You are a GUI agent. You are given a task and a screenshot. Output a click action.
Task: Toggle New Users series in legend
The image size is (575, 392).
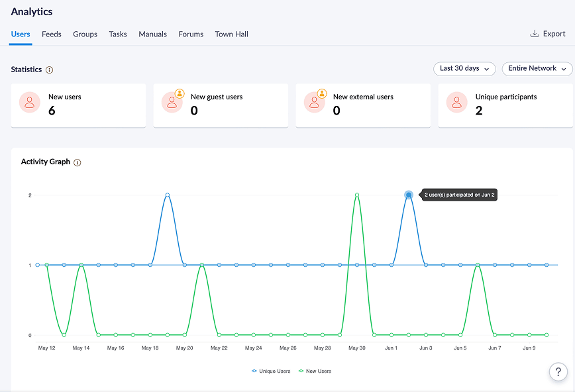point(315,371)
